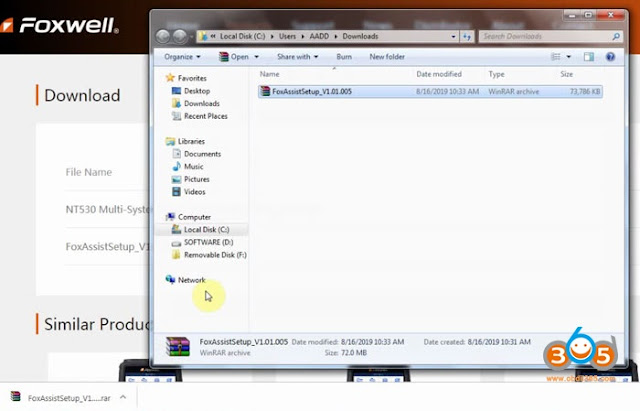Go to Local Disk (C:) in the breadcrumb

(x=242, y=36)
